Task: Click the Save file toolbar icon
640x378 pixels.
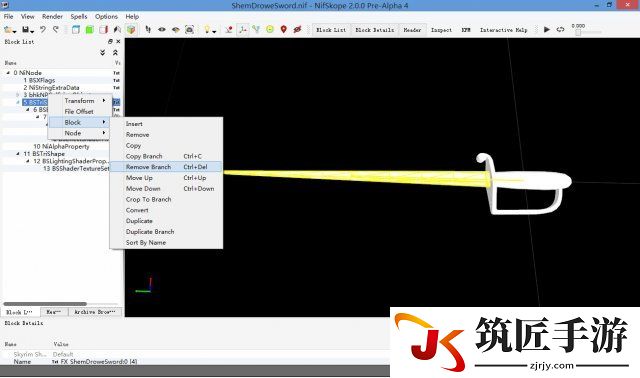Action: (26, 30)
